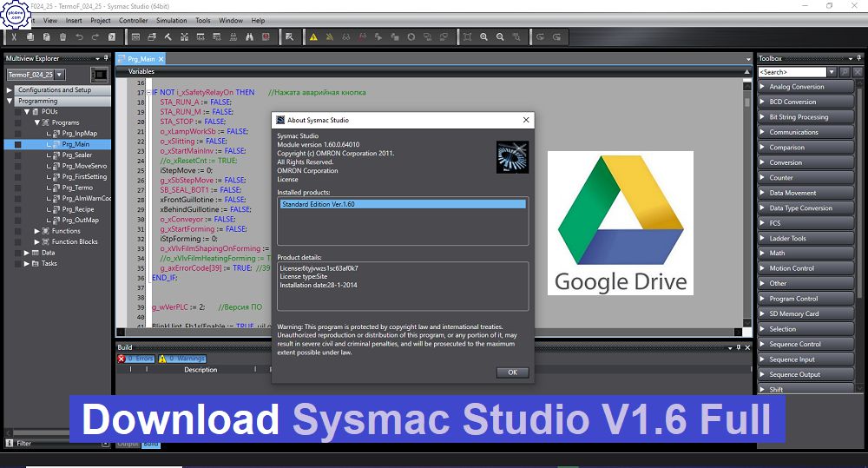Click the Delete trash icon in toolbar
The width and height of the screenshot is (868, 468).
[62, 36]
